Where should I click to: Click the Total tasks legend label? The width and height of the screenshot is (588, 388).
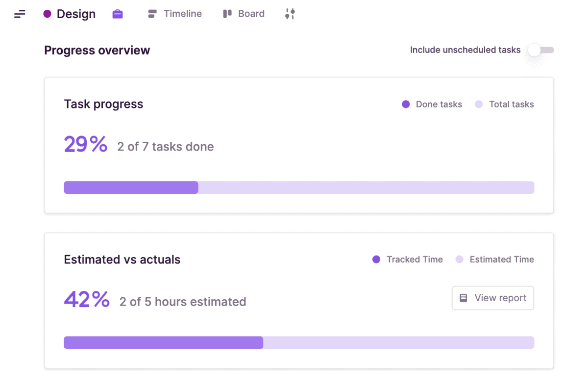512,104
